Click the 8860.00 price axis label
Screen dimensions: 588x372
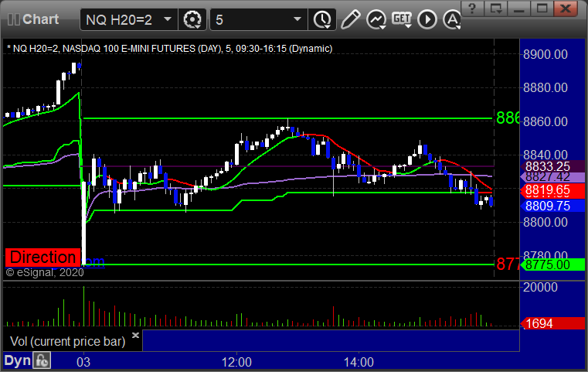click(546, 121)
